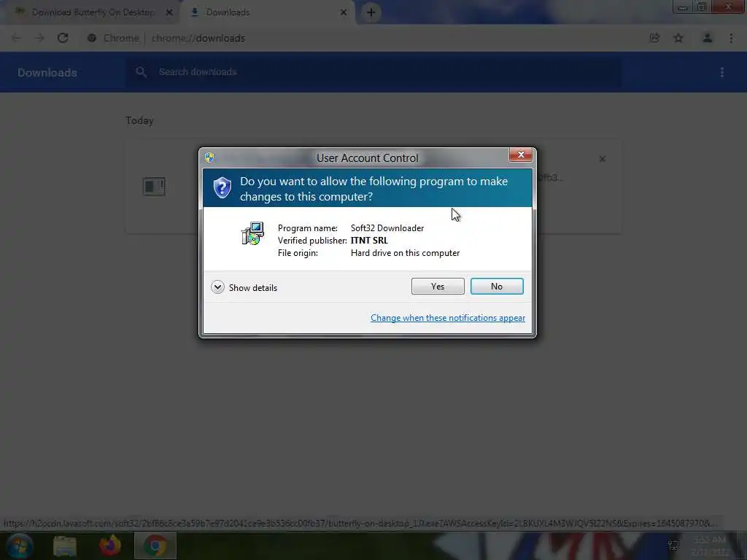Launch Firefox from the taskbar

110,545
